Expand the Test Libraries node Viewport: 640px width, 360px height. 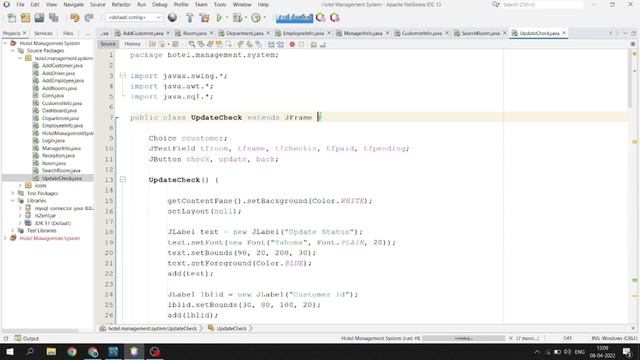[x=13, y=231]
